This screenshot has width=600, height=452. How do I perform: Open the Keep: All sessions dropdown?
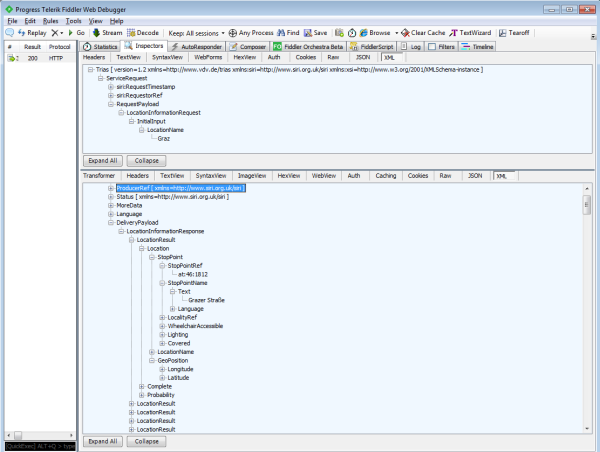click(x=196, y=33)
